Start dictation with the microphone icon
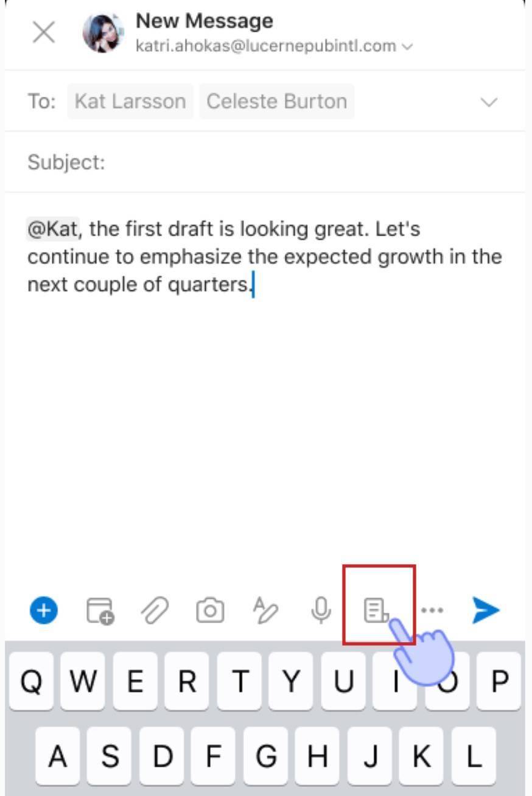Viewport: 532px width, 796px height. coord(321,610)
